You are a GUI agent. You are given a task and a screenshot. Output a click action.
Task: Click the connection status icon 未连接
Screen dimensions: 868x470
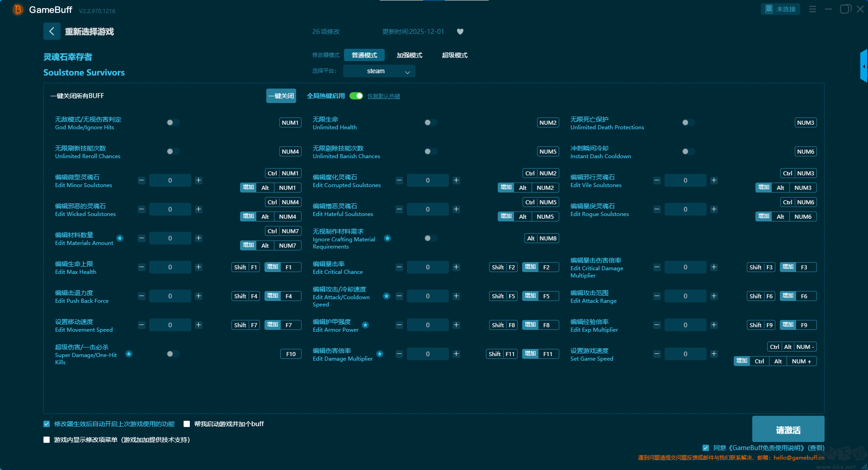point(780,9)
